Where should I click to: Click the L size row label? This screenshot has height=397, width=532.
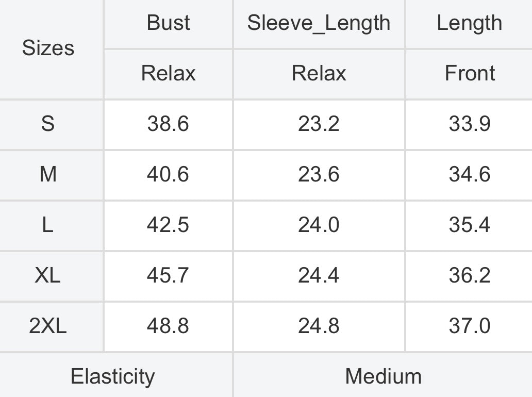pos(48,225)
